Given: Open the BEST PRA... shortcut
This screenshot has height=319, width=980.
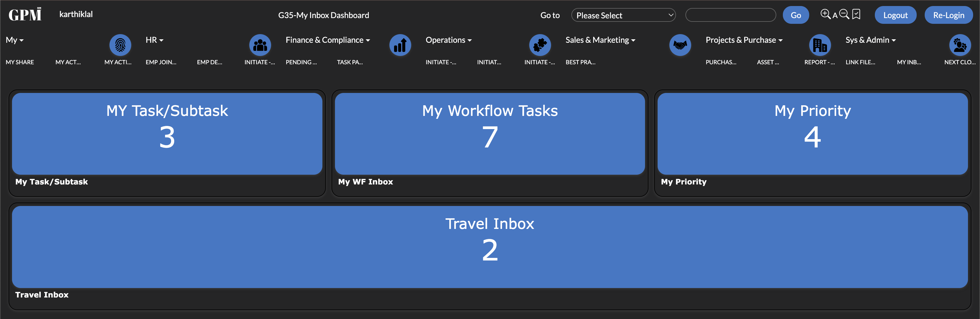Looking at the screenshot, I should click(581, 62).
